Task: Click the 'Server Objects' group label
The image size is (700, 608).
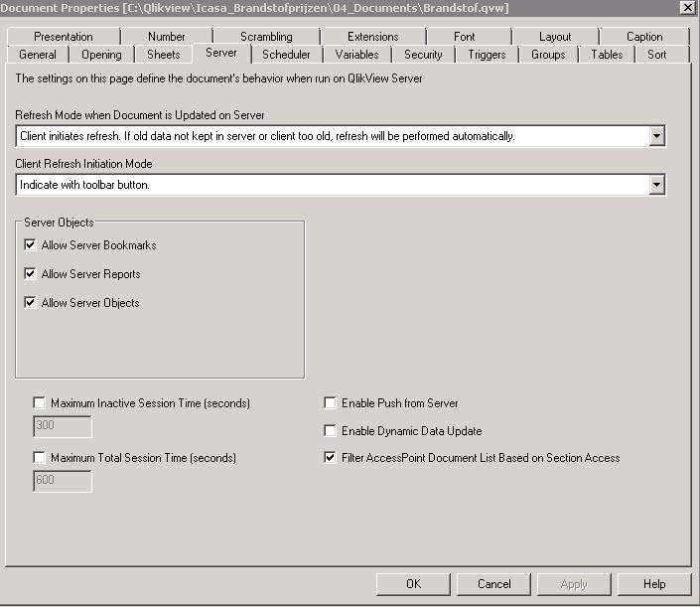Action: click(x=59, y=223)
